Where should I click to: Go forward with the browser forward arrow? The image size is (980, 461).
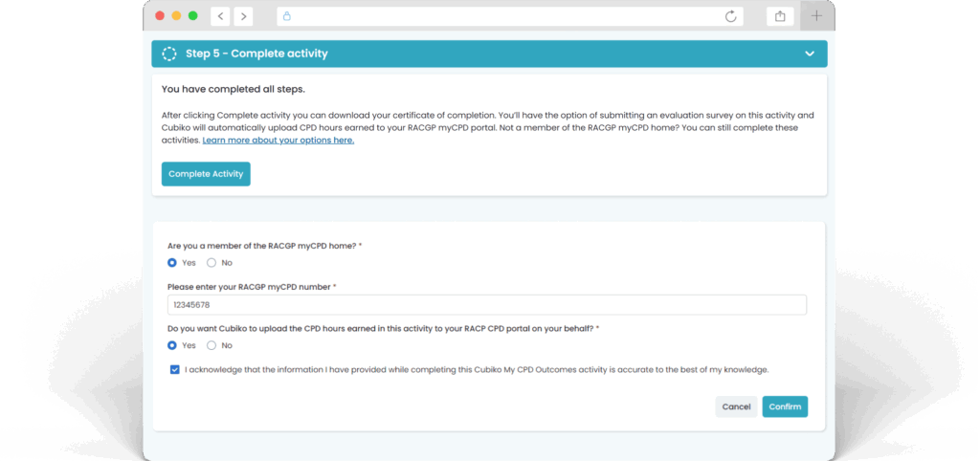(243, 16)
